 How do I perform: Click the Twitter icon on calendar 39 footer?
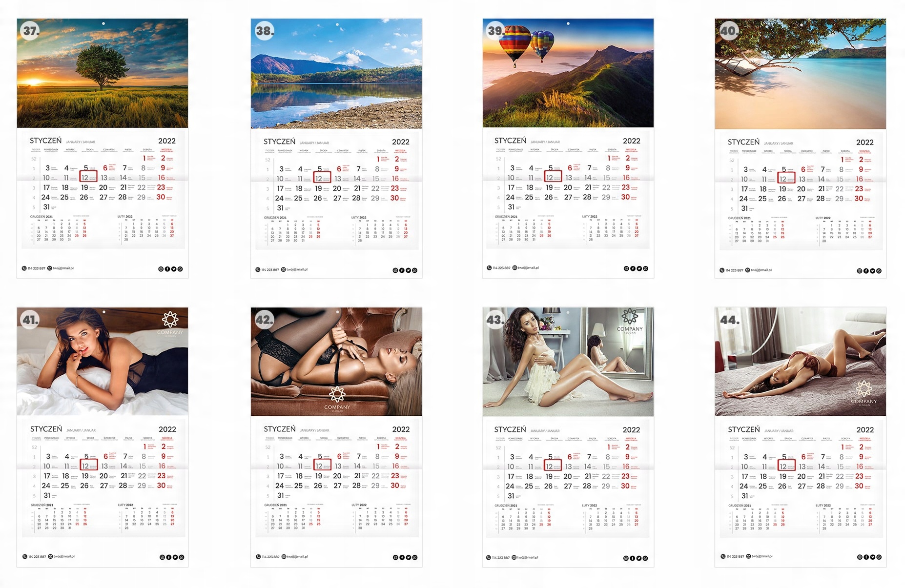639,268
